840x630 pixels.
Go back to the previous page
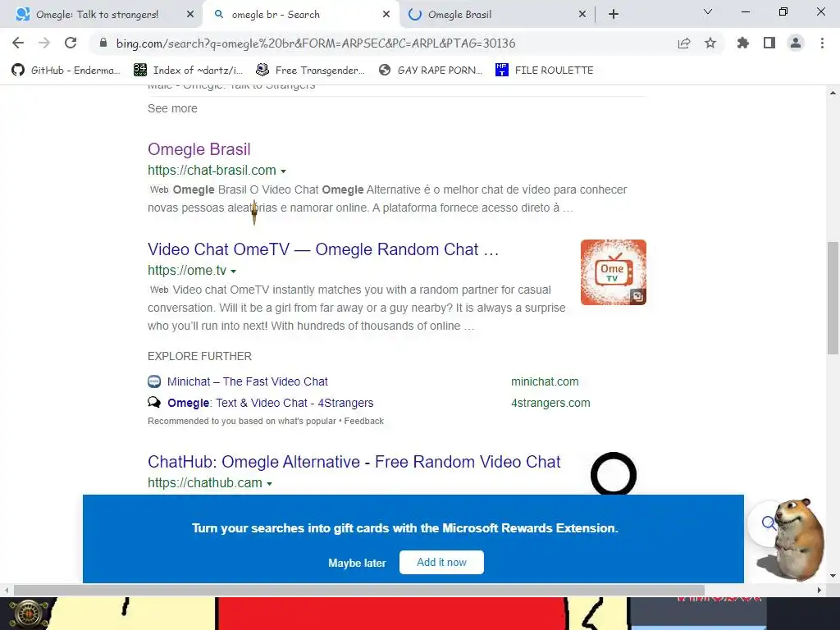(x=18, y=43)
